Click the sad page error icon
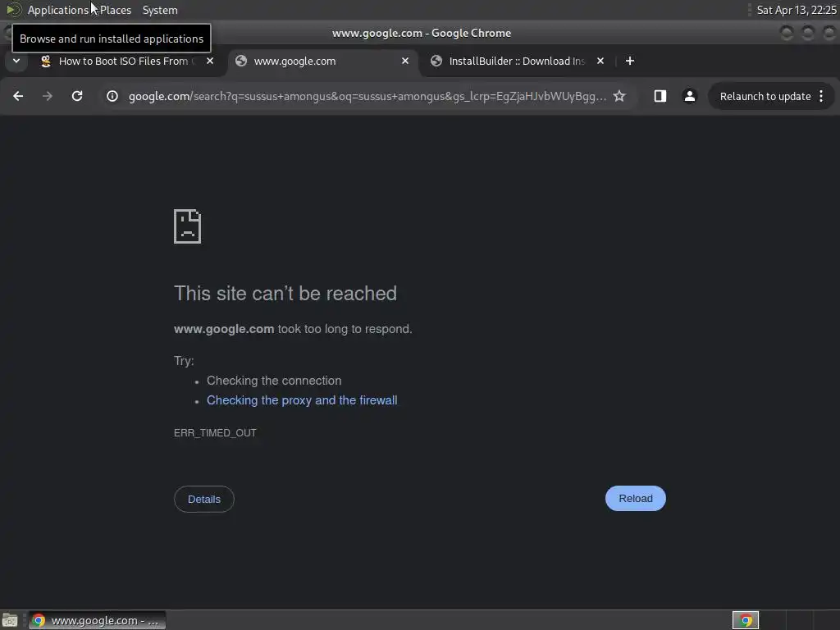The height and width of the screenshot is (630, 840). click(x=188, y=226)
